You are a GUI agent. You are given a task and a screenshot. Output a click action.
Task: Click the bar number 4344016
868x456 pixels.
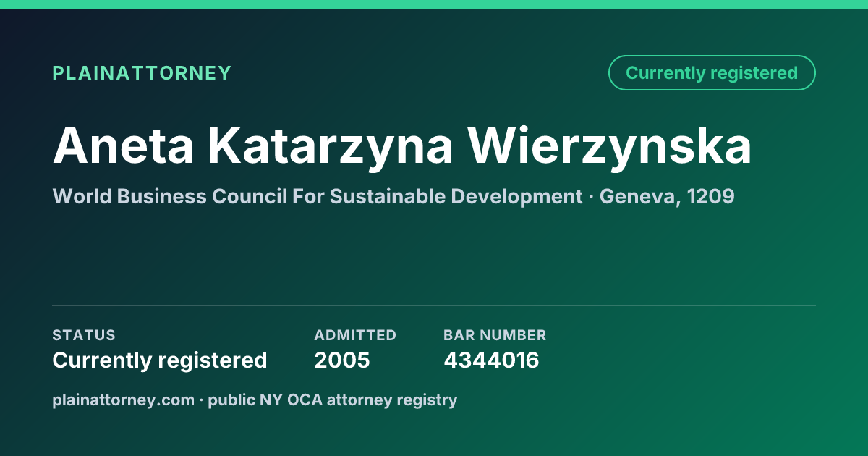point(491,360)
